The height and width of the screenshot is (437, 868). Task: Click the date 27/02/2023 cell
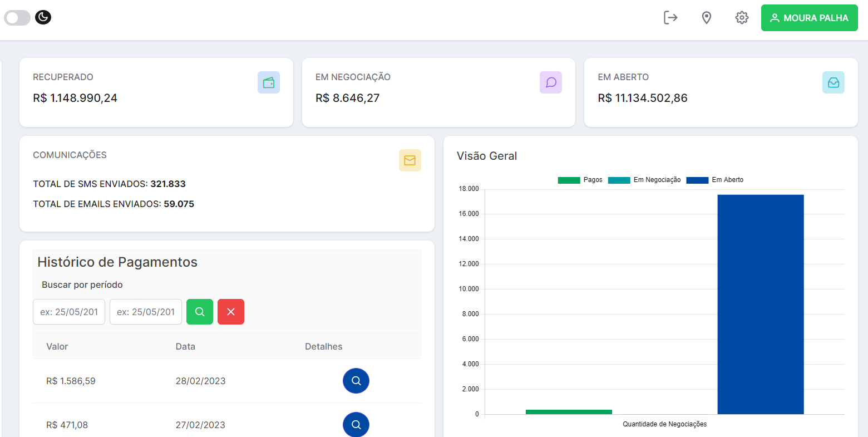coord(201,425)
